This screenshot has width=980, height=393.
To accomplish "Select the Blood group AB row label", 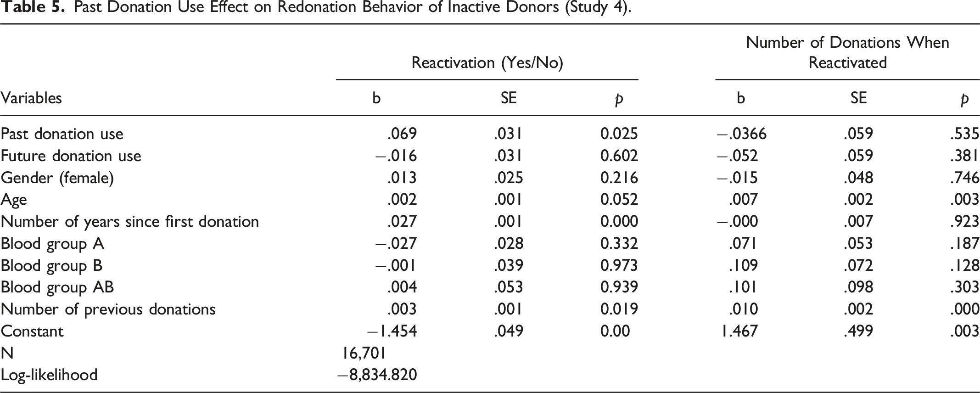I will coord(57,287).
